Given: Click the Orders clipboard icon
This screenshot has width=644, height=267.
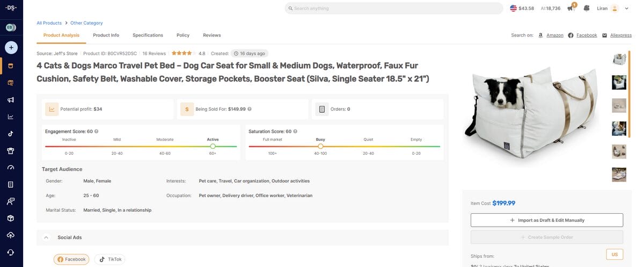Looking at the screenshot, I should click(321, 109).
